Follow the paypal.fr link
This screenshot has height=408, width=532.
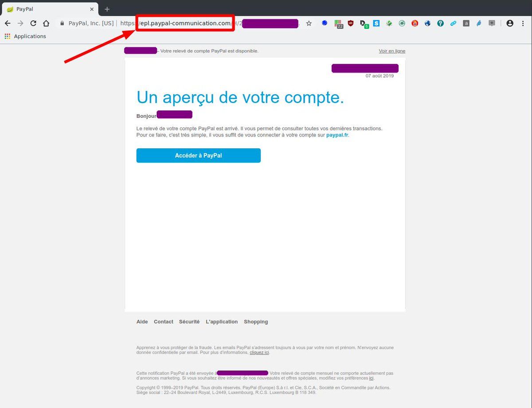tap(337, 135)
